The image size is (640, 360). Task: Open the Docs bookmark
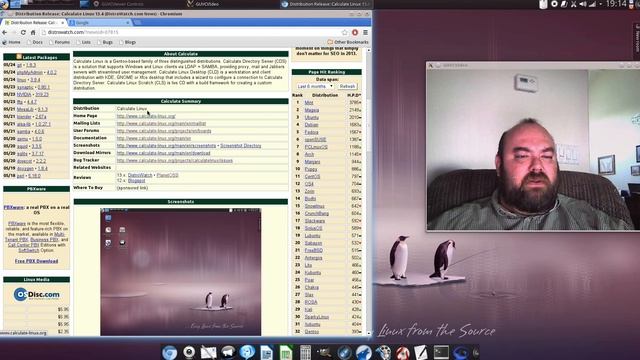tap(35, 42)
